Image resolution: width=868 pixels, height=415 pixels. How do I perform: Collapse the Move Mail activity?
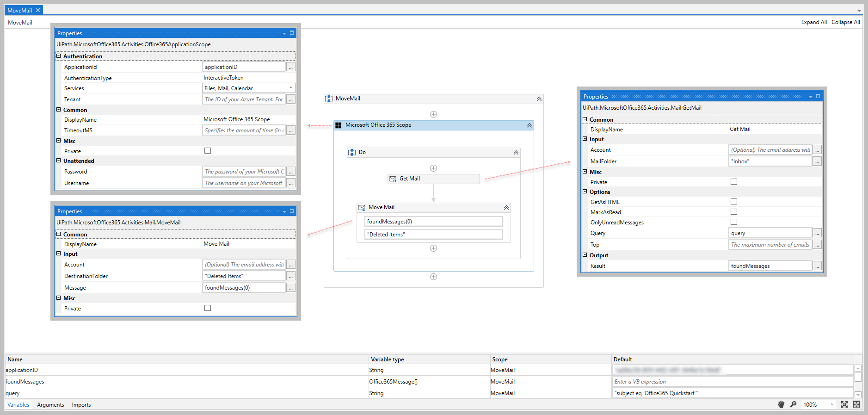pos(506,208)
